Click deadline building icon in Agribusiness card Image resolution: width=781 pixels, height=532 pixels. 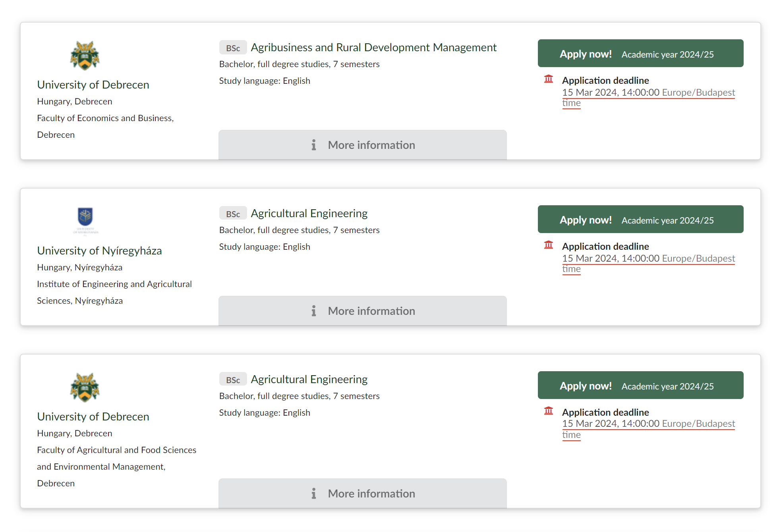coord(549,79)
